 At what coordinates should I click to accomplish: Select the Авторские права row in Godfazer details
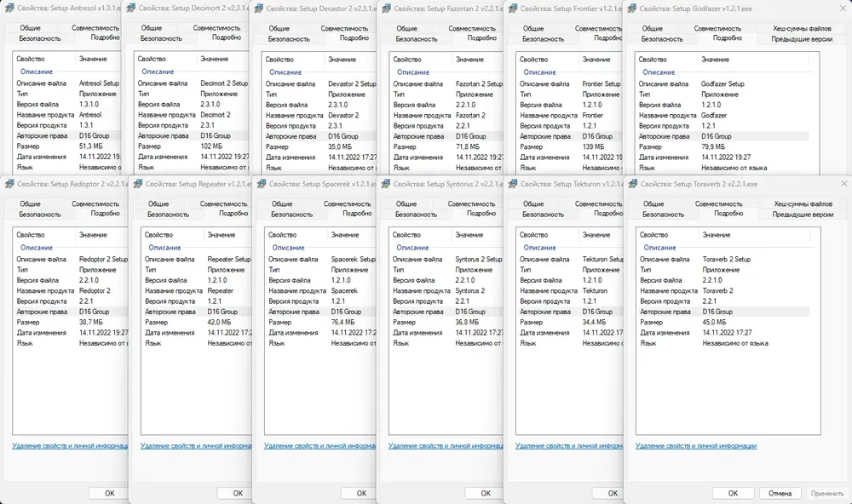tap(722, 136)
